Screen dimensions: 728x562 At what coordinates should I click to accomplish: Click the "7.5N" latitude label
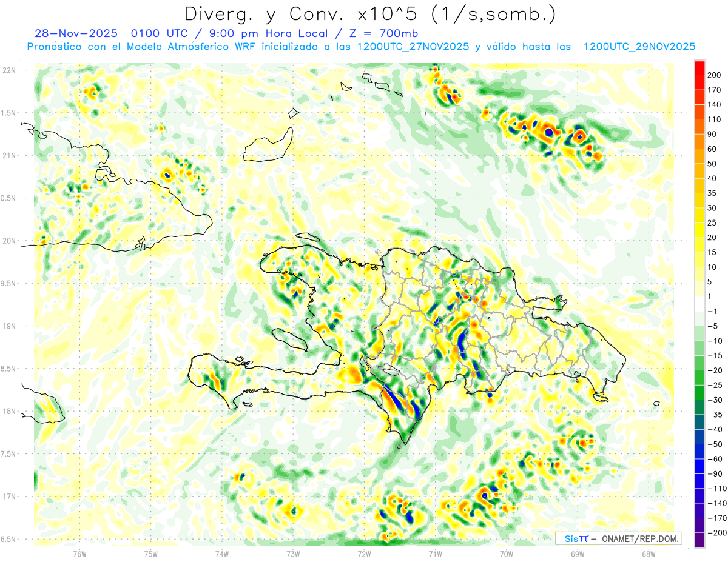8,453
